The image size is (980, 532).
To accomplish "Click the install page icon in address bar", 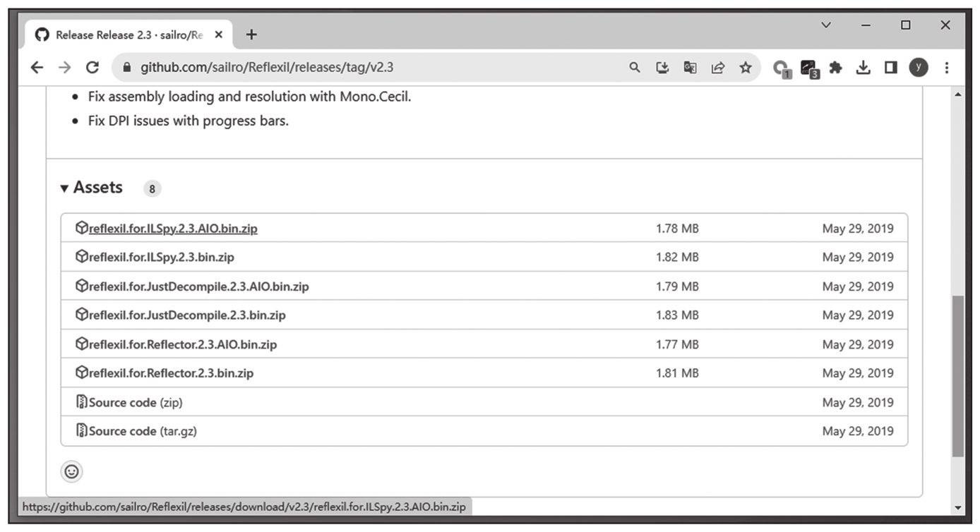I will click(662, 68).
